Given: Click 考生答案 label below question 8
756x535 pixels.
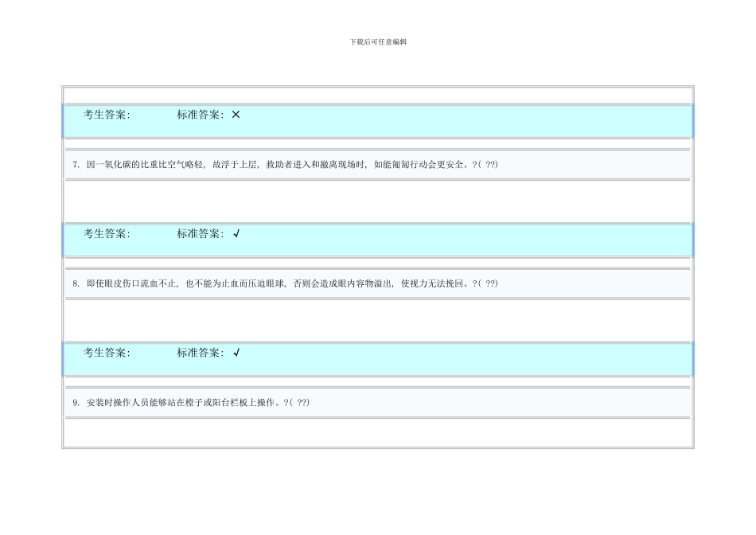Looking at the screenshot, I should (107, 353).
